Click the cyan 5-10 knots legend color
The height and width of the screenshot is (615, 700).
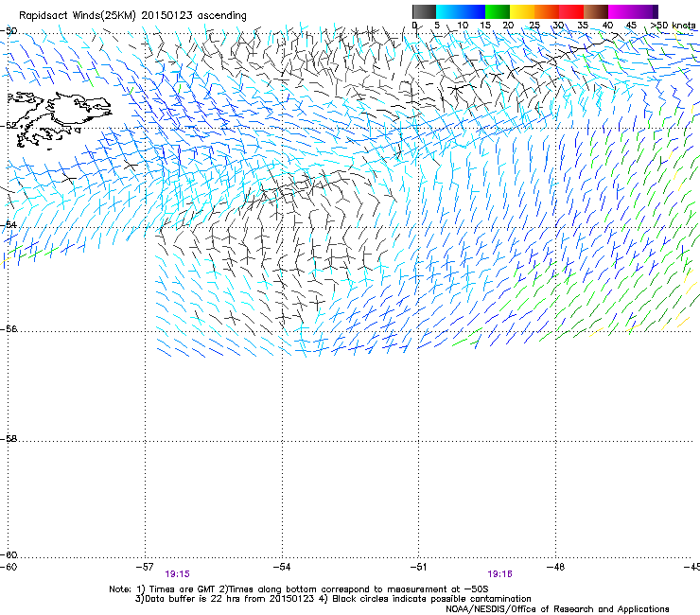(x=448, y=11)
